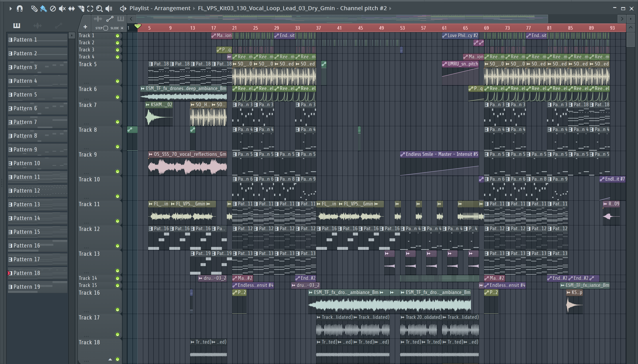638x364 pixels.
Task: Select the Paint brush tool
Action: click(43, 8)
